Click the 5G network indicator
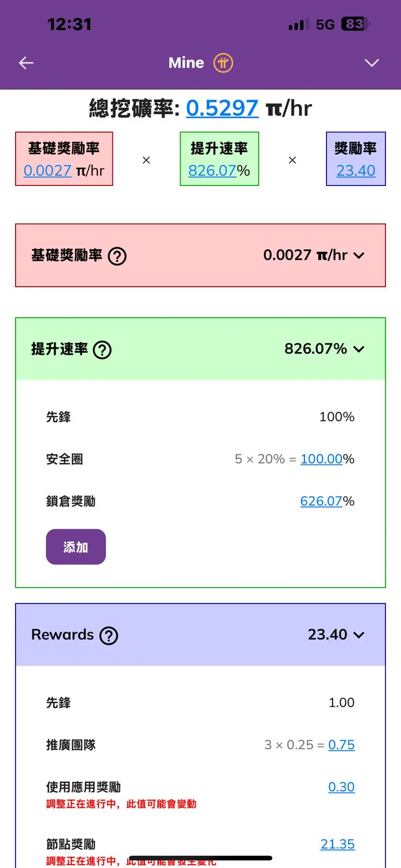This screenshot has height=868, width=401. 325,24
